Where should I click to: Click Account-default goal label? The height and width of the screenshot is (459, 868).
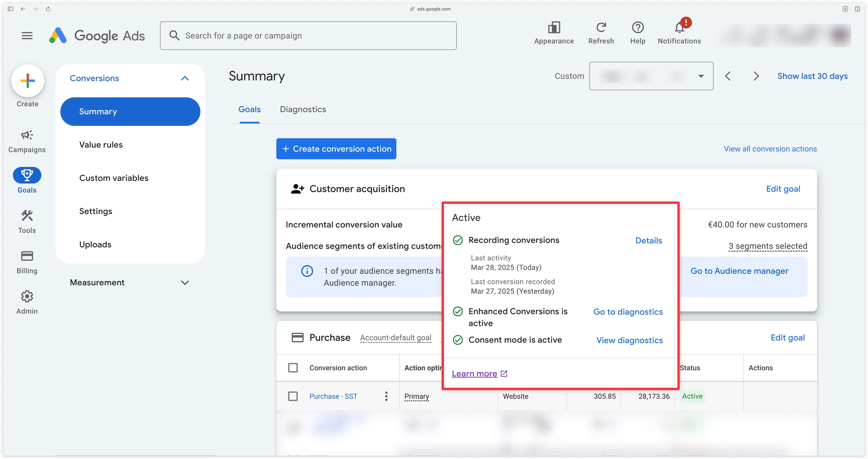pos(396,338)
